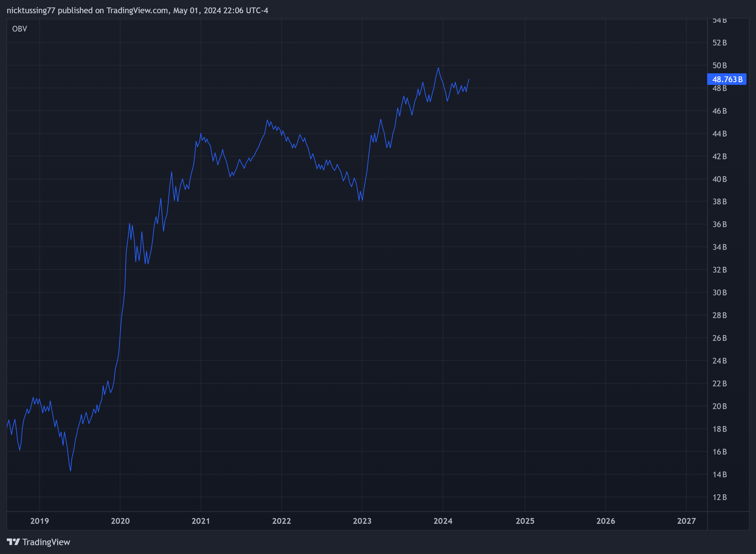Click the 26 B price scale label
Viewport: 756px width, 554px height.
pyautogui.click(x=720, y=338)
